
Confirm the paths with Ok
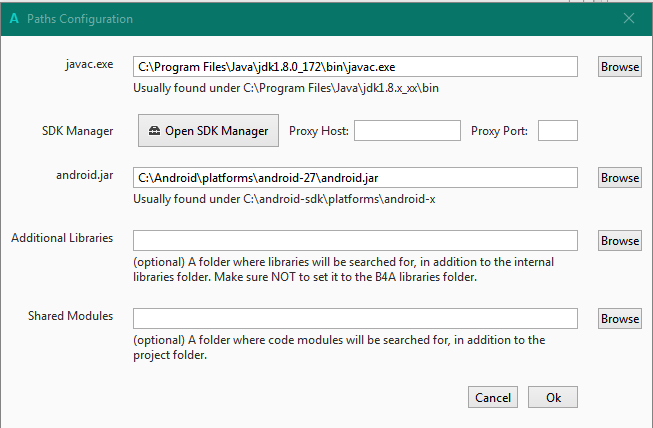pyautogui.click(x=553, y=397)
